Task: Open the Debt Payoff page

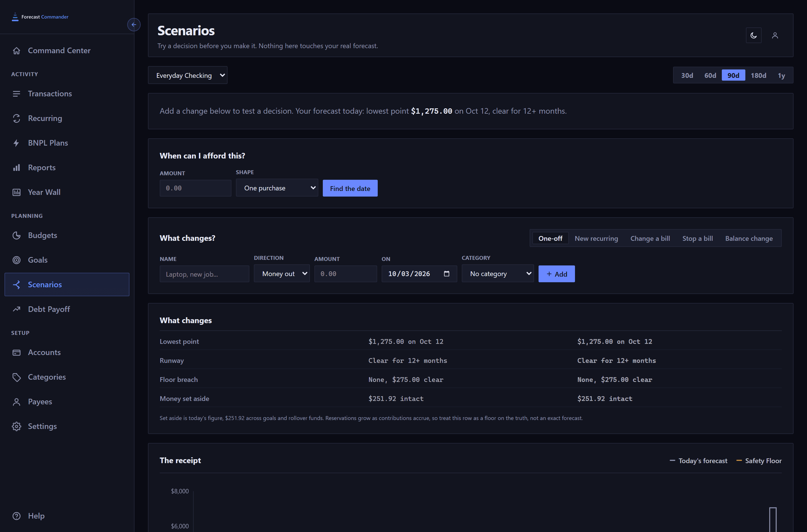Action: [67, 309]
